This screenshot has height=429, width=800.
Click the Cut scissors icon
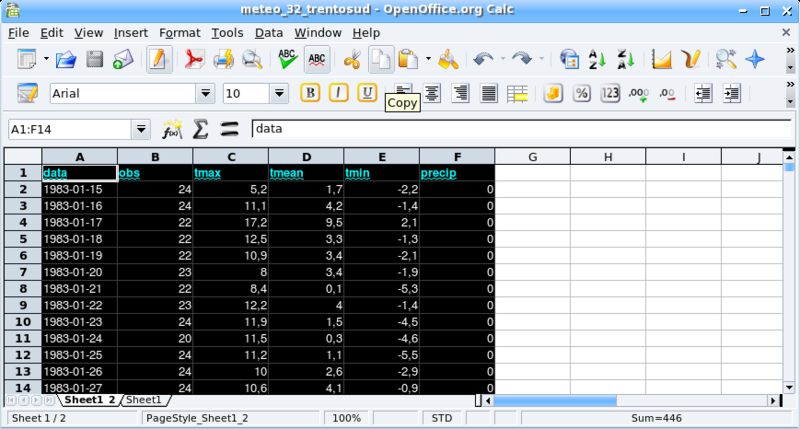click(352, 59)
